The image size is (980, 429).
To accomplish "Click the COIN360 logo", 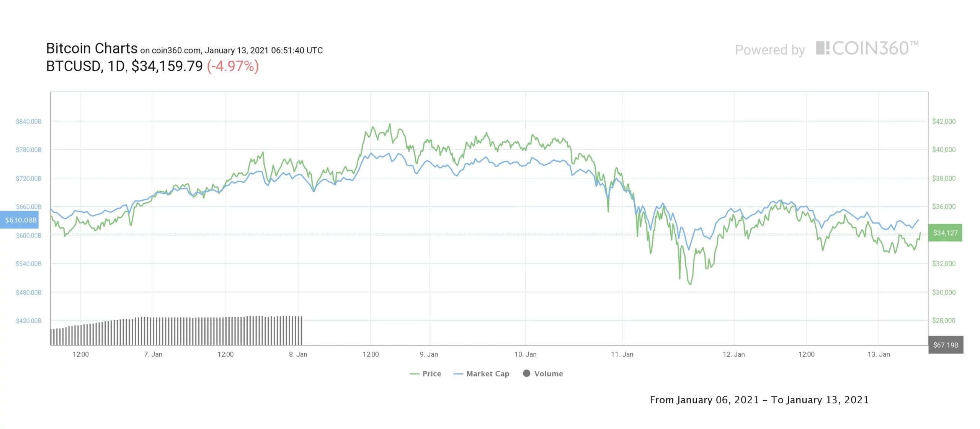I will [867, 49].
